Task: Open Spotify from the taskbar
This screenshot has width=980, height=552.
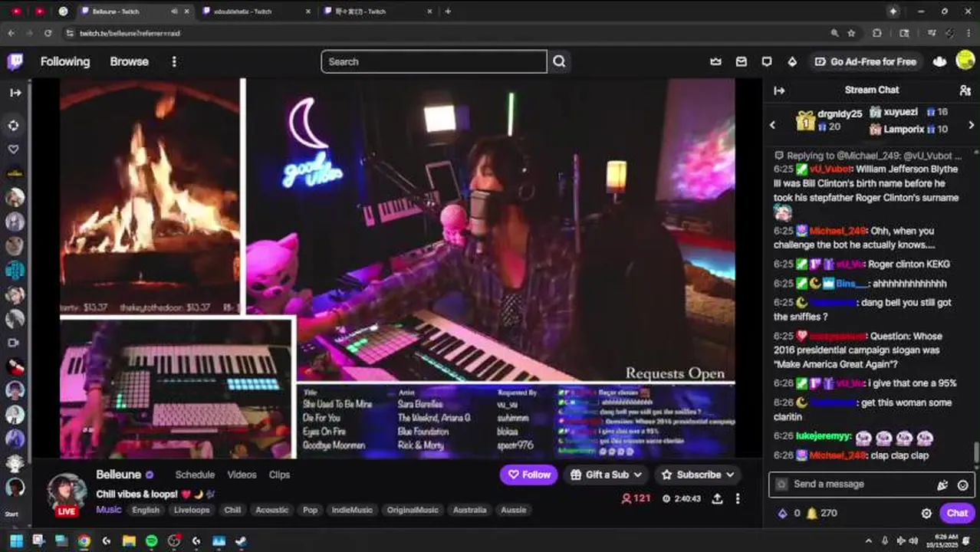Action: coord(151,540)
